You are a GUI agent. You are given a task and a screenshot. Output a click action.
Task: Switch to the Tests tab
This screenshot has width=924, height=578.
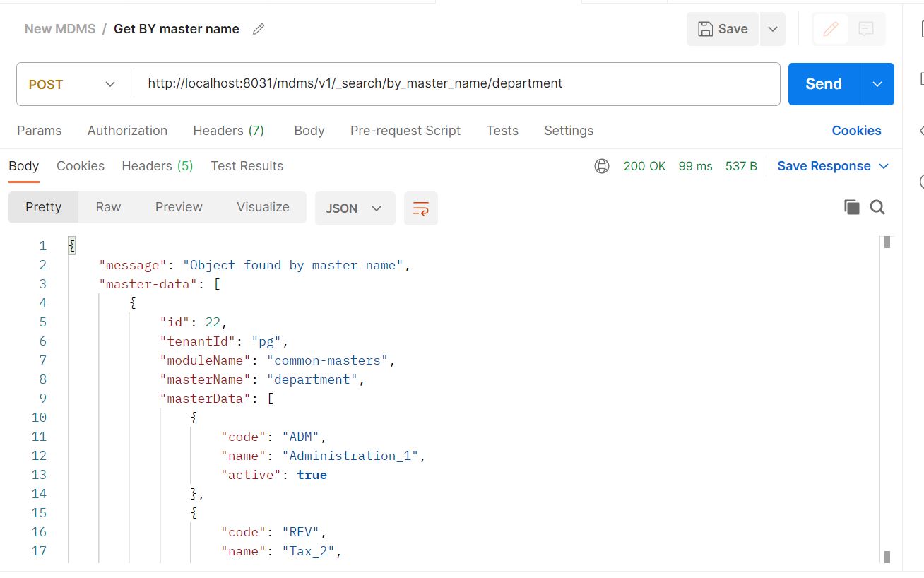coord(502,131)
